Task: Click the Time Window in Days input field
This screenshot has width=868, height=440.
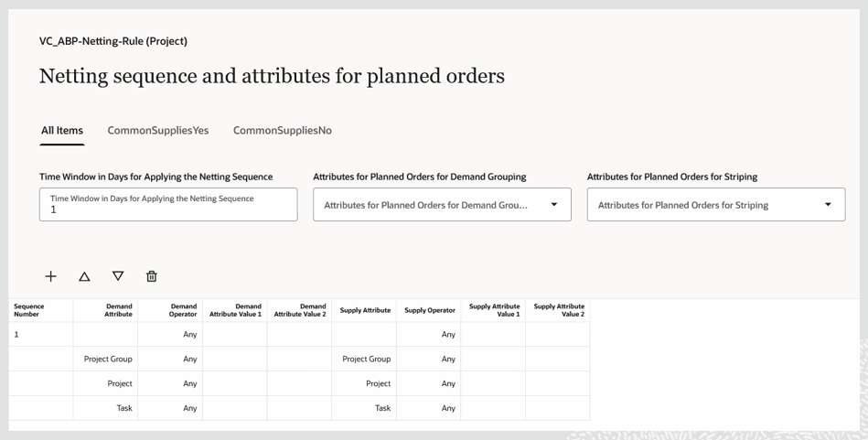Action: (168, 209)
